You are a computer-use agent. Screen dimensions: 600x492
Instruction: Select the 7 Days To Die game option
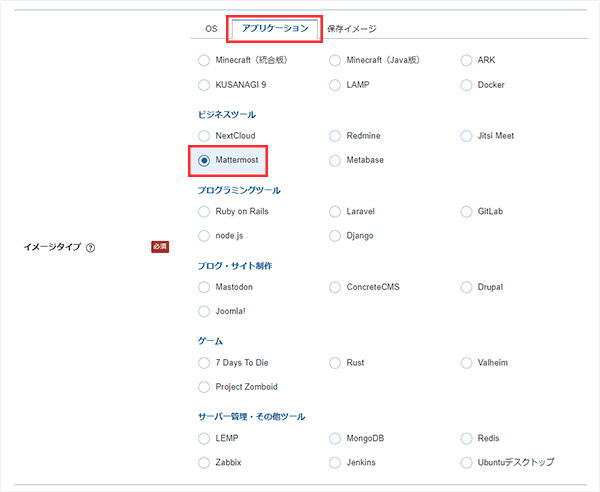tap(204, 363)
